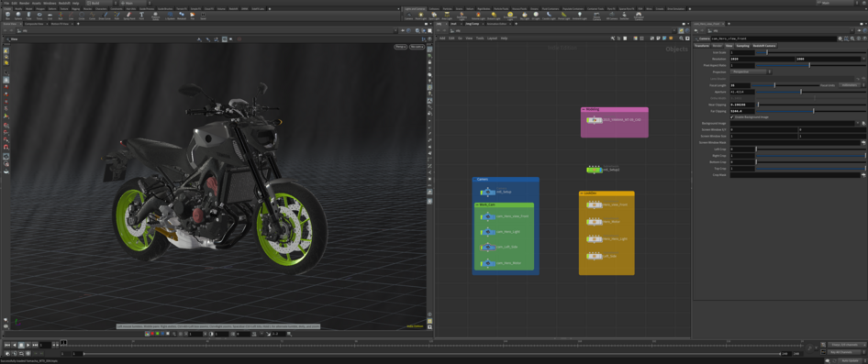Screen dimensions: 868x364
Task: Open parameter pane gear settings icon
Action: click(x=840, y=39)
